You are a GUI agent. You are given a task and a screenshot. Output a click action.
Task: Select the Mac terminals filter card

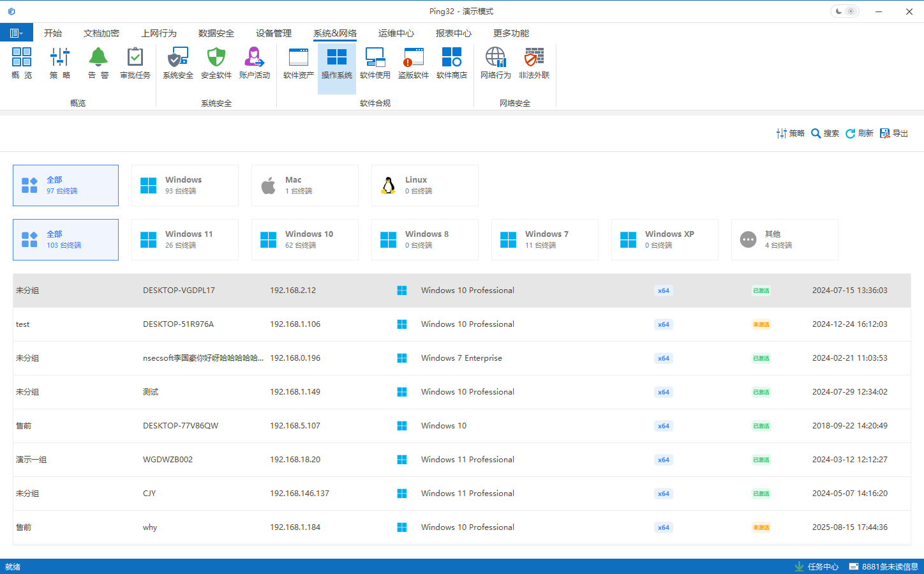[305, 185]
